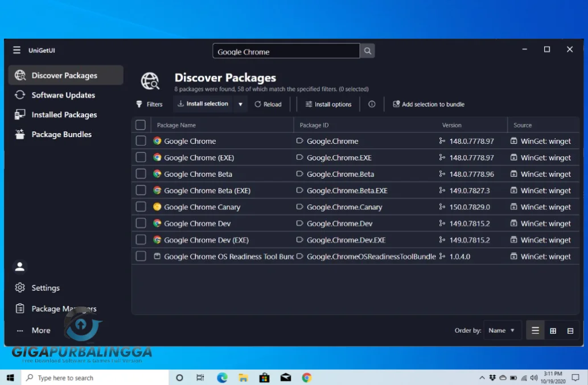Reload the package list
This screenshot has height=385, width=588.
268,104
